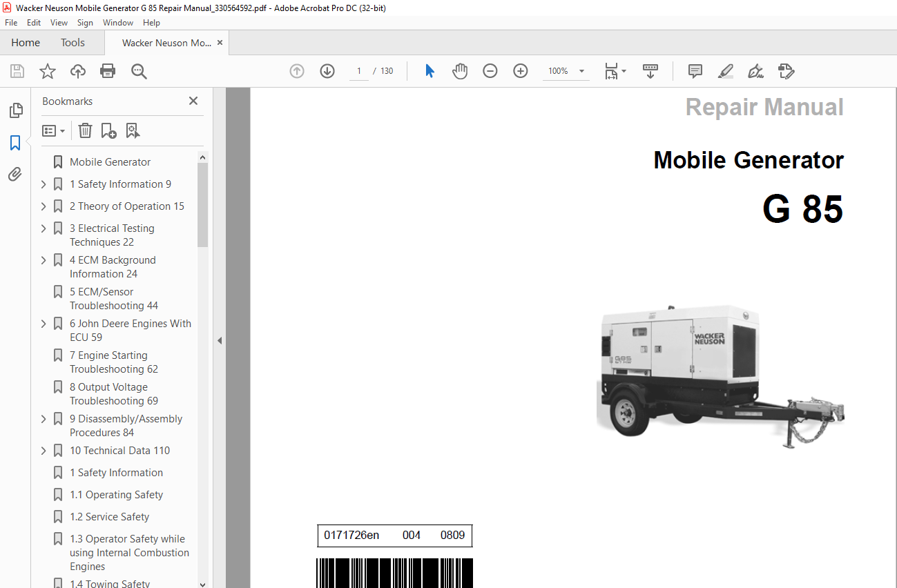Go to 1.1 Operating Safety bookmark
The width and height of the screenshot is (897, 588).
(116, 495)
